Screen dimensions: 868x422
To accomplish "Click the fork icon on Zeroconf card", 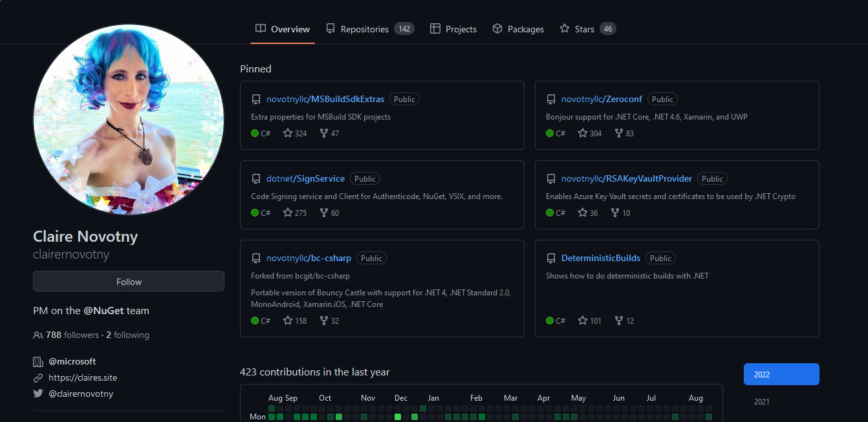I will [x=619, y=133].
